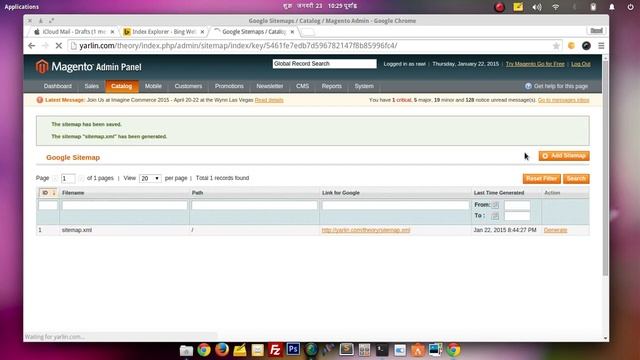The image size is (640, 360).
Task: Click Get help for this page
Action: (x=561, y=86)
